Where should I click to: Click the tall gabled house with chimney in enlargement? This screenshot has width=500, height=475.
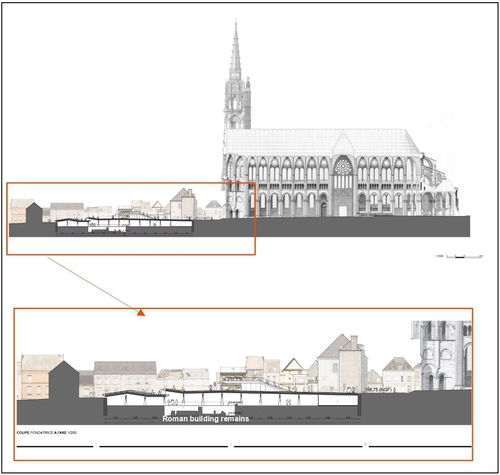point(342,363)
